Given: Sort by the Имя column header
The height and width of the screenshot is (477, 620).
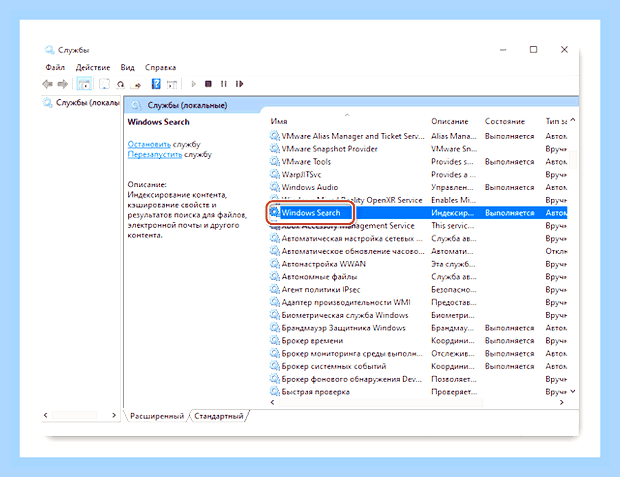Looking at the screenshot, I should (279, 121).
